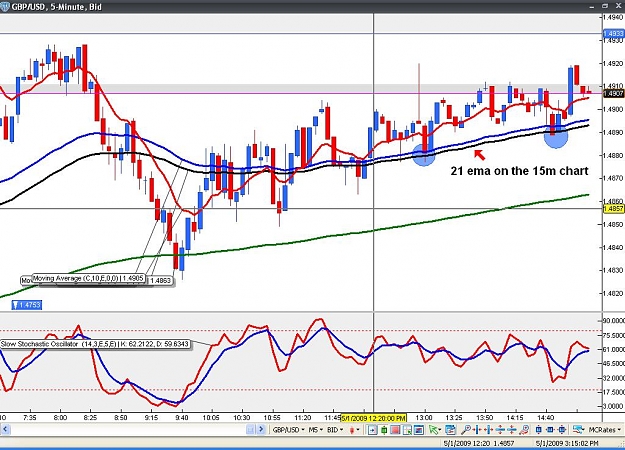Expand the cursor tool dropdown arrow
Screen dimensions: 625x450
pos(440,430)
